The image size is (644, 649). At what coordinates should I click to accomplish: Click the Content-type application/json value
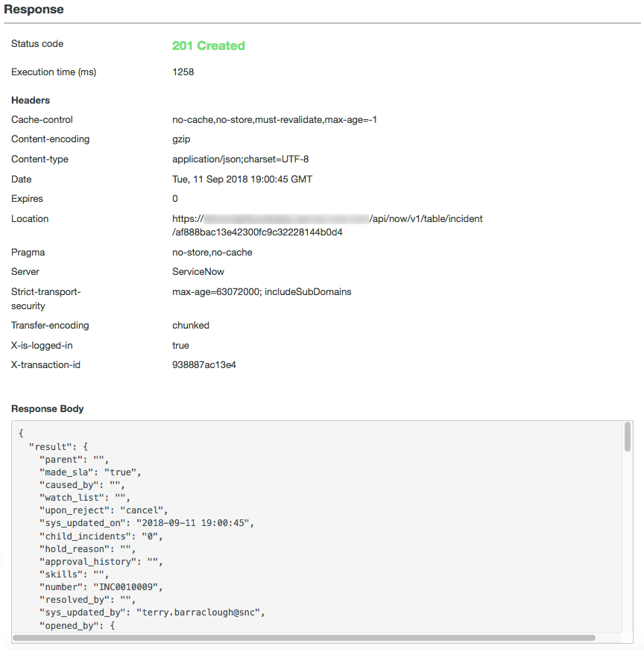240,159
